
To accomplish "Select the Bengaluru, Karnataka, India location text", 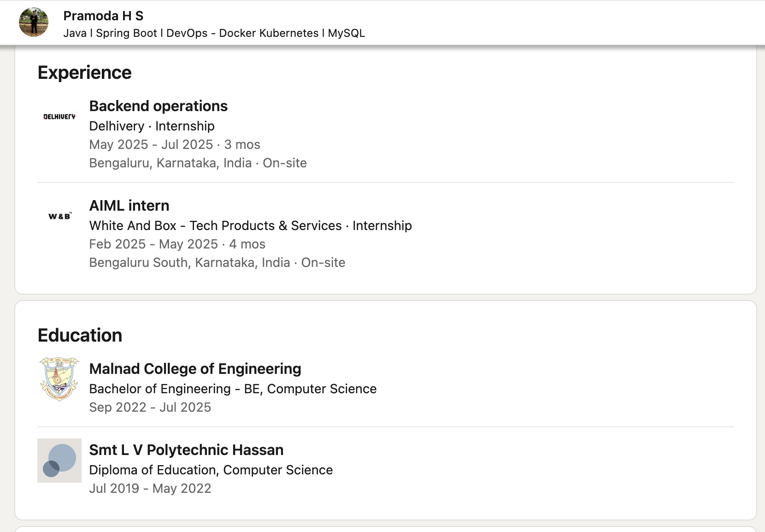I will [171, 163].
